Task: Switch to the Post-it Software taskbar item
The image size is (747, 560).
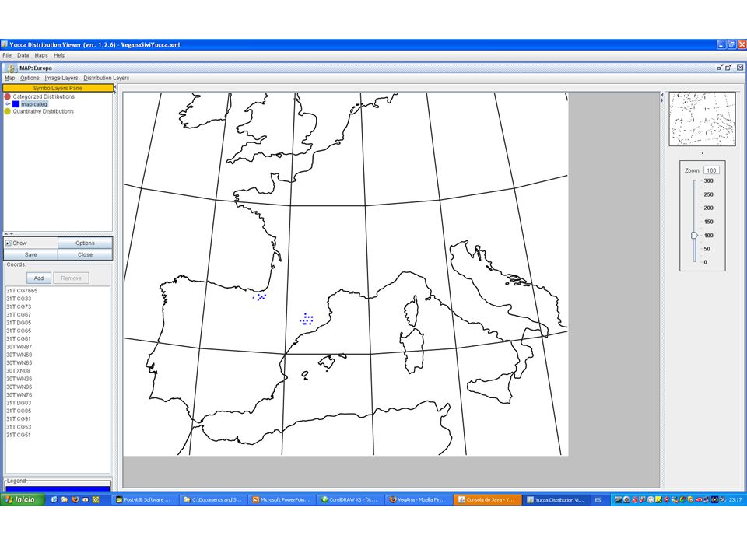Action: 145,499
